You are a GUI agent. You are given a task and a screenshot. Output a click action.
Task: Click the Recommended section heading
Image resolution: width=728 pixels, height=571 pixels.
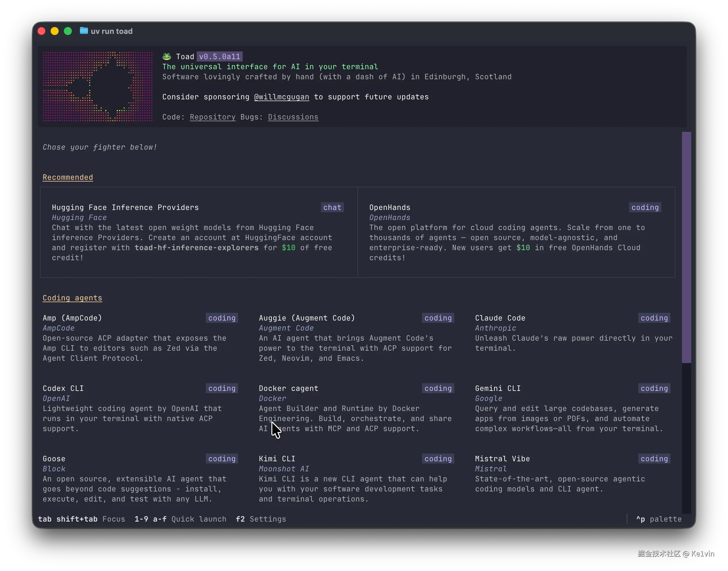point(68,177)
